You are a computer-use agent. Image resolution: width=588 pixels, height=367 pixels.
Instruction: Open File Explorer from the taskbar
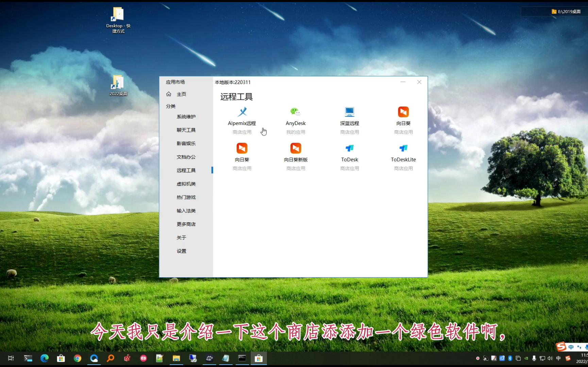click(x=176, y=358)
